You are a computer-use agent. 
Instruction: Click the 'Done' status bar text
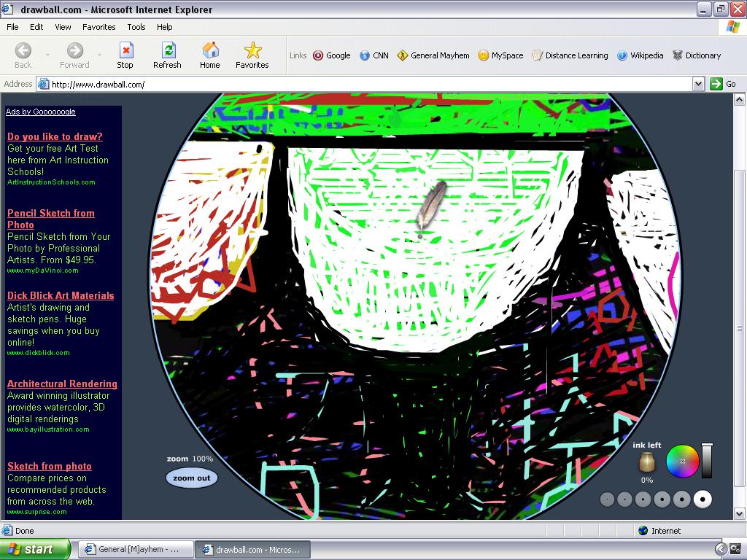24,531
